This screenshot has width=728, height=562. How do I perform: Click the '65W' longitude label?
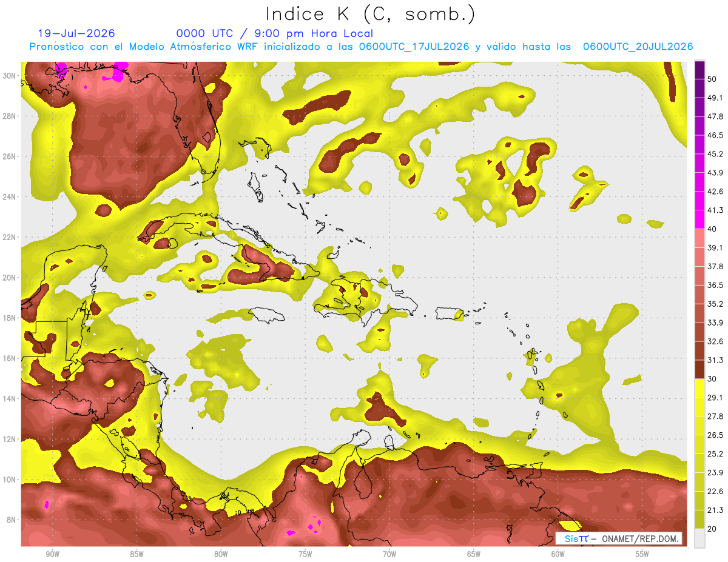474,554
